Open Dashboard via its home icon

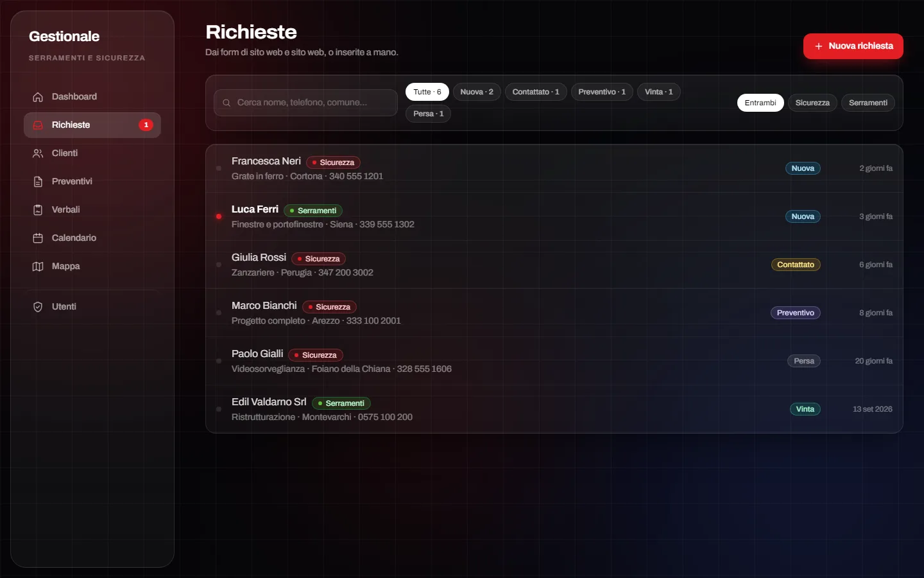[38, 97]
